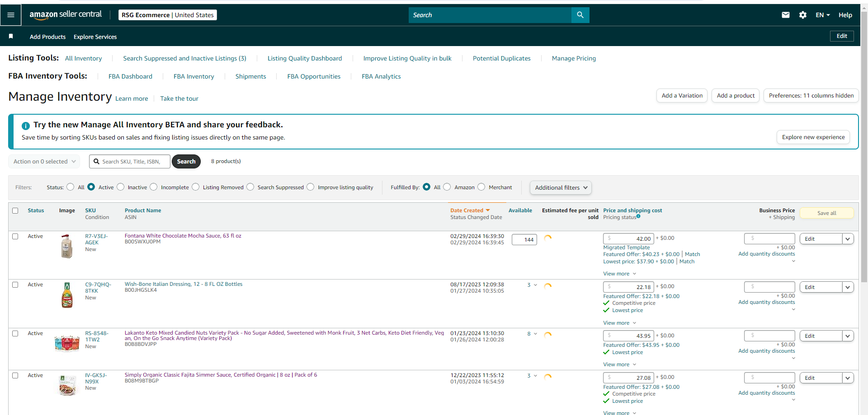Select the All status radio button
Image resolution: width=868 pixels, height=415 pixels.
pyautogui.click(x=71, y=187)
